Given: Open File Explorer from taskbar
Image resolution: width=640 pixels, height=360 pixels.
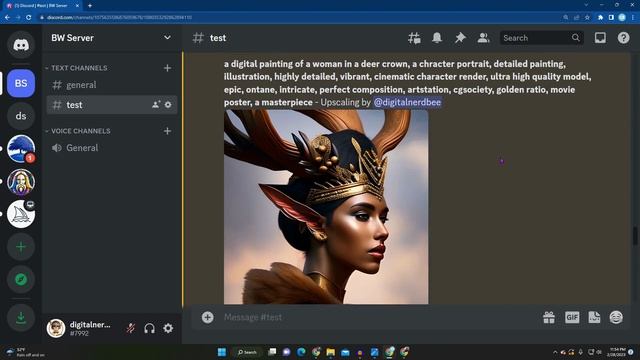Looking at the screenshot, I should click(x=331, y=352).
